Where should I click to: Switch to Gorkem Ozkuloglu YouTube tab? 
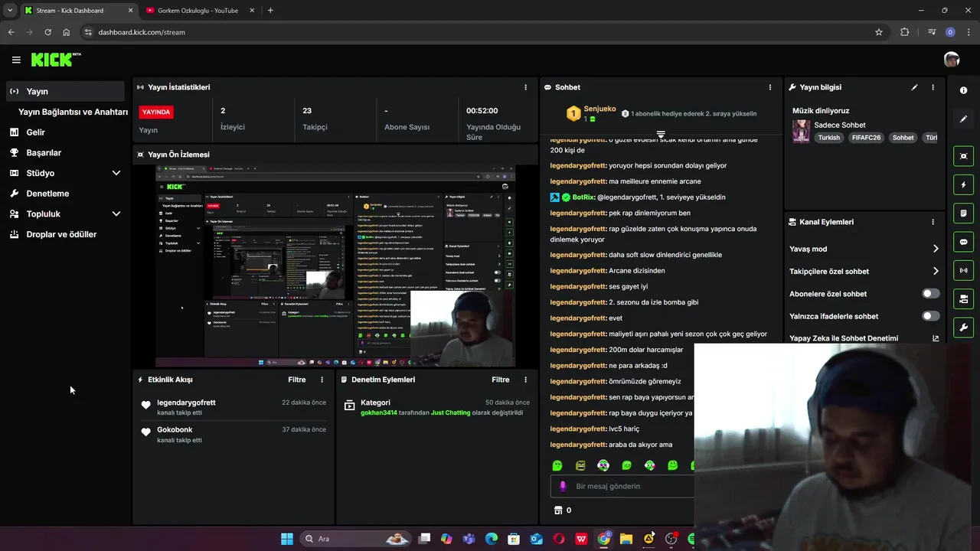[x=199, y=10]
